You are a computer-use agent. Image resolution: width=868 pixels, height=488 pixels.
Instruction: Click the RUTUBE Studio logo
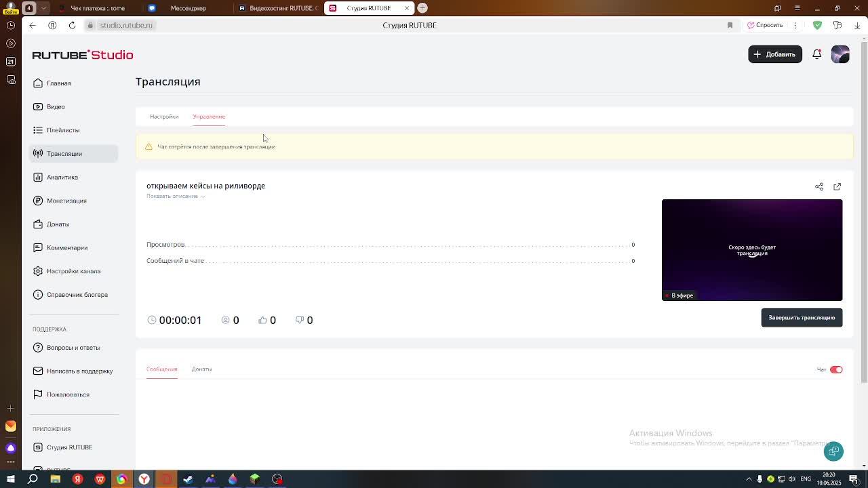click(83, 55)
